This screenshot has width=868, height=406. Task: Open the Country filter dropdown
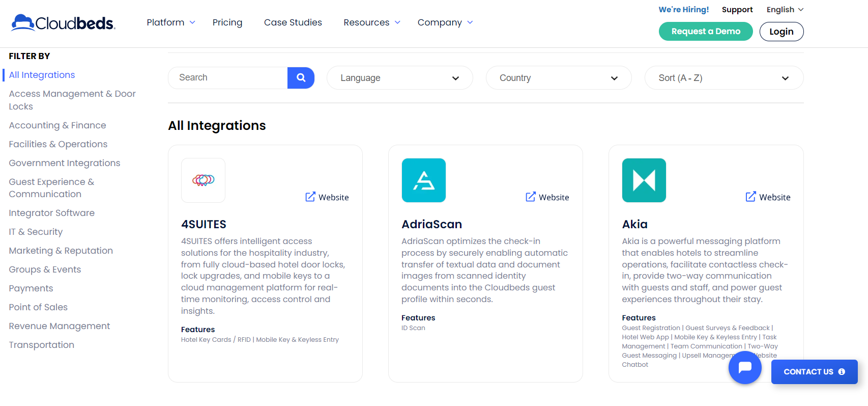559,78
